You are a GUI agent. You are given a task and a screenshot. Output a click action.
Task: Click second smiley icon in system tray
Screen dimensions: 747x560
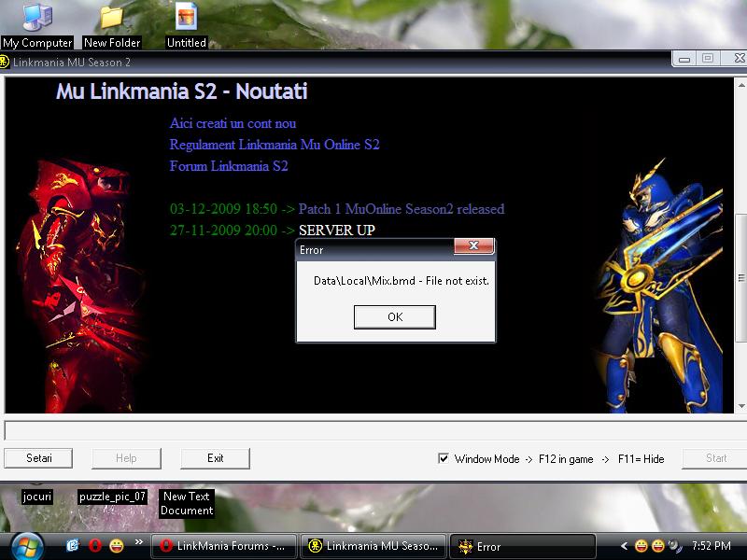point(658,546)
